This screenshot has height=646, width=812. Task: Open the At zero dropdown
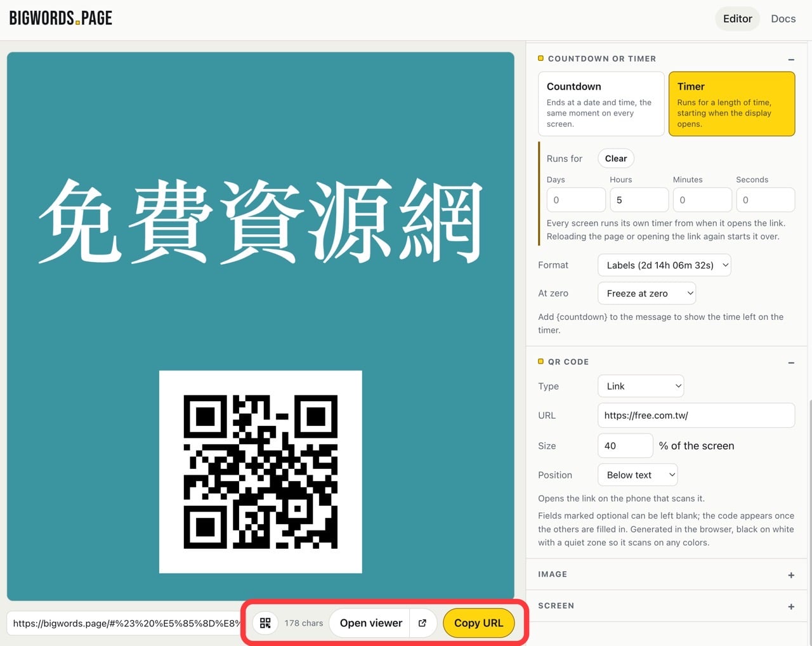(647, 293)
